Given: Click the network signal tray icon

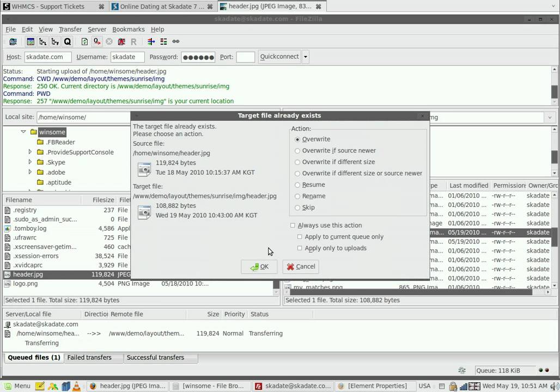Looking at the screenshot, I should pyautogui.click(x=464, y=386).
